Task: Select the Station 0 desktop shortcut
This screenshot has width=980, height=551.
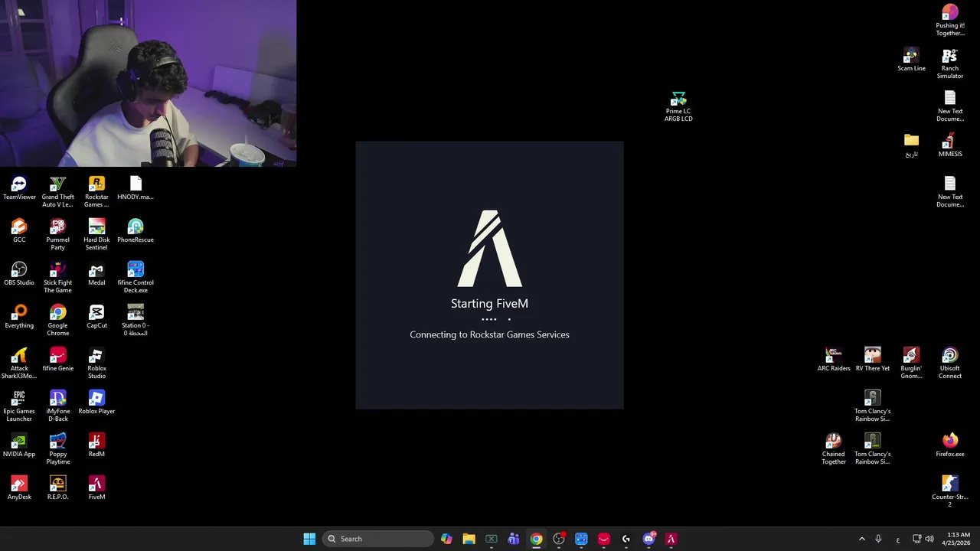Action: pos(136,320)
